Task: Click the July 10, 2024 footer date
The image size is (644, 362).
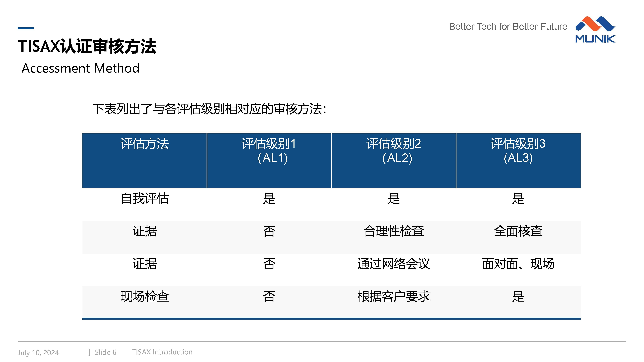Action: click(38, 353)
